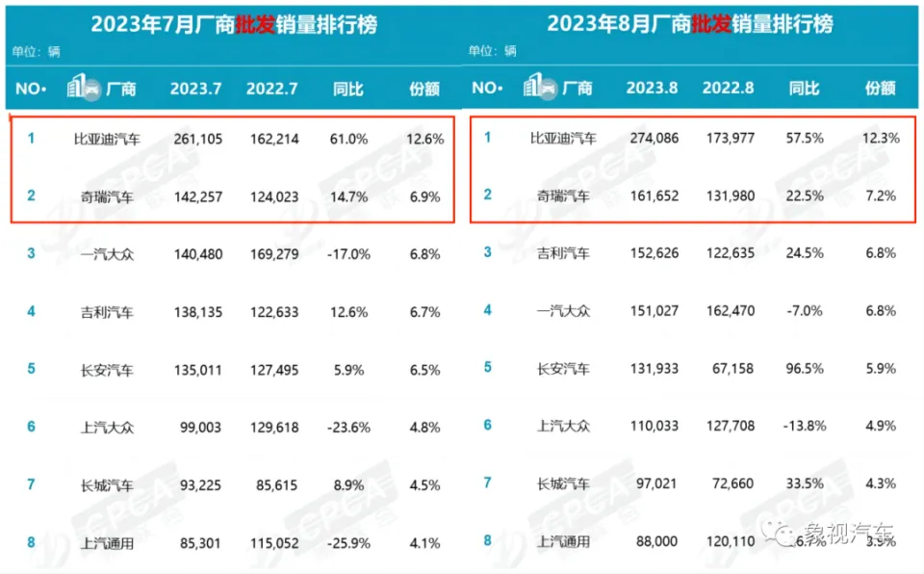Select the sales value '261,105'
924x574 pixels.
[x=198, y=140]
